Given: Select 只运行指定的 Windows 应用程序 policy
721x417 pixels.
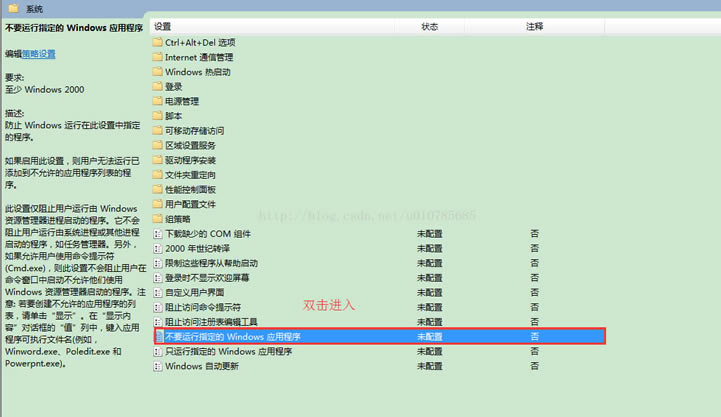Looking at the screenshot, I should [x=228, y=352].
